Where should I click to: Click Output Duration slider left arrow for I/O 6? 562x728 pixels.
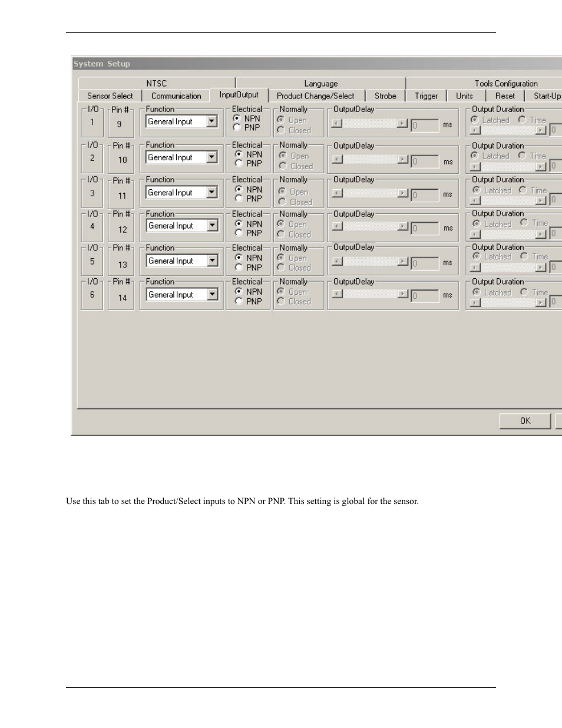[475, 302]
